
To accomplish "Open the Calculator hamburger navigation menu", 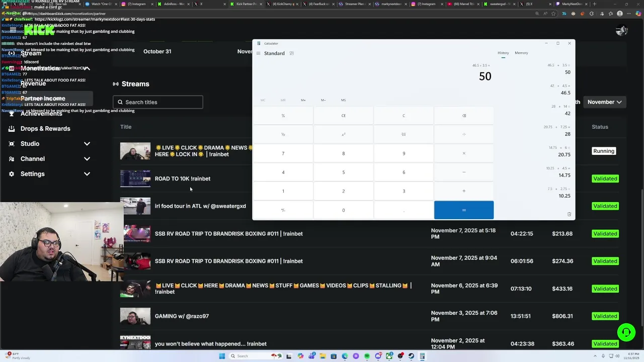I will click(x=258, y=53).
